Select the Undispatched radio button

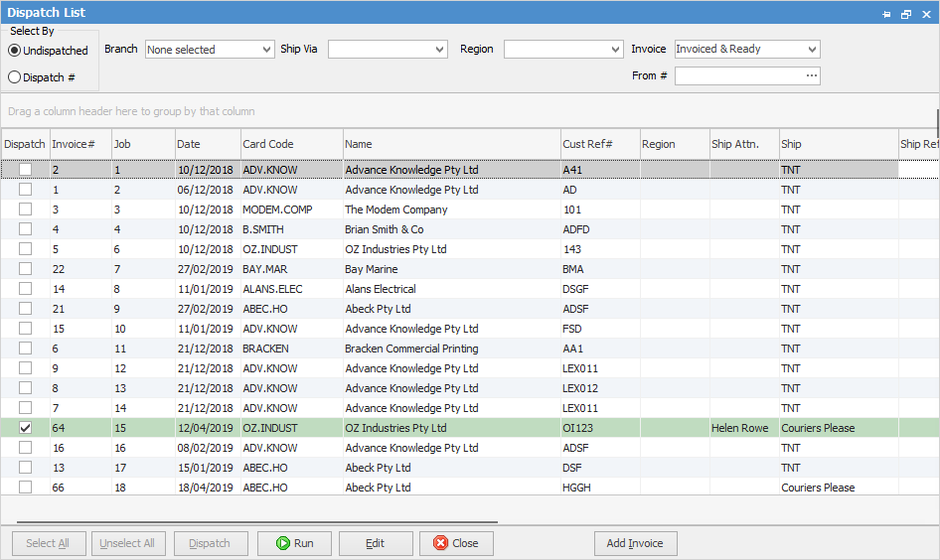pyautogui.click(x=15, y=51)
